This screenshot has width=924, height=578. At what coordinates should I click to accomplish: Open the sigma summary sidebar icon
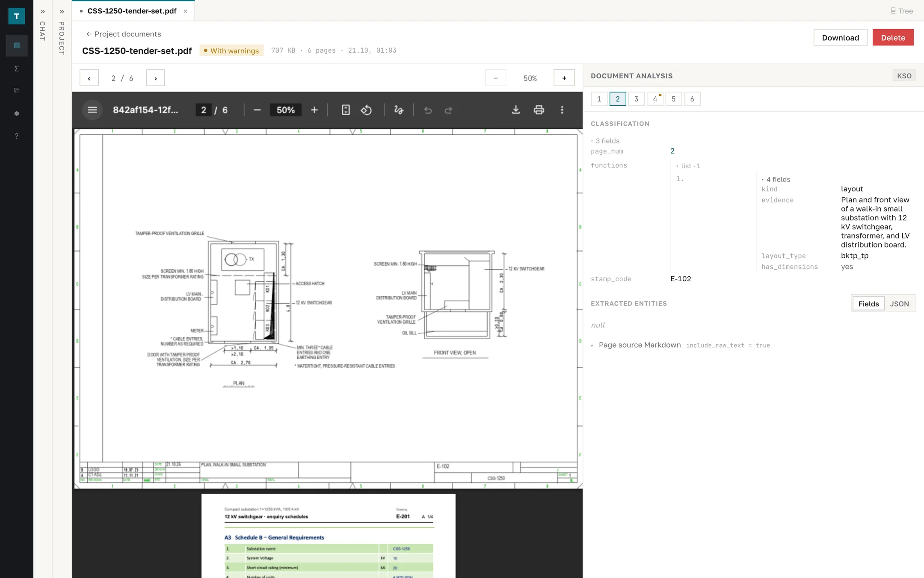click(x=17, y=69)
